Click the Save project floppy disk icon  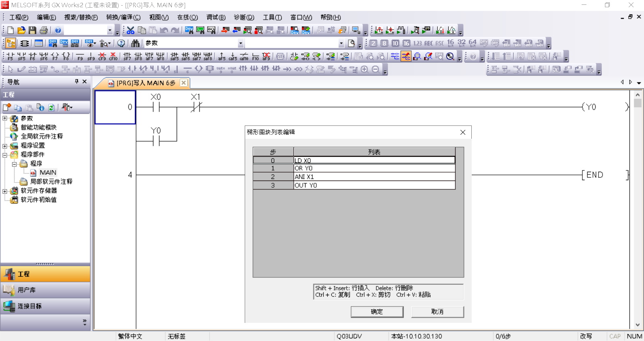33,30
